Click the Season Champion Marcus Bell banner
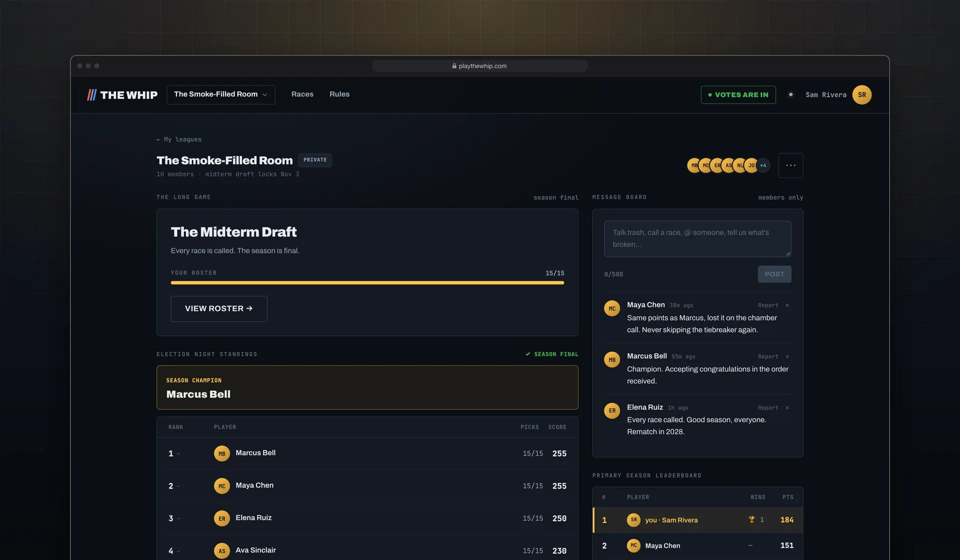 [x=367, y=387]
